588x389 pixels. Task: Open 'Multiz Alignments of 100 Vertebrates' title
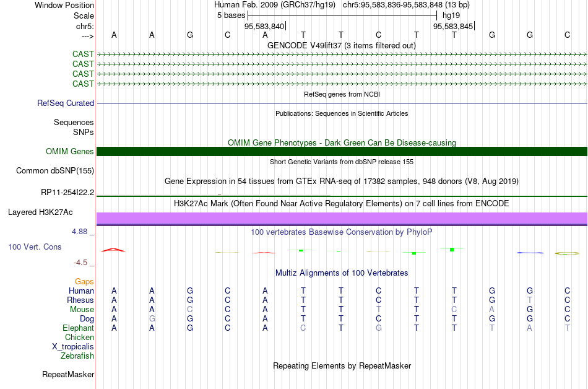point(342,273)
